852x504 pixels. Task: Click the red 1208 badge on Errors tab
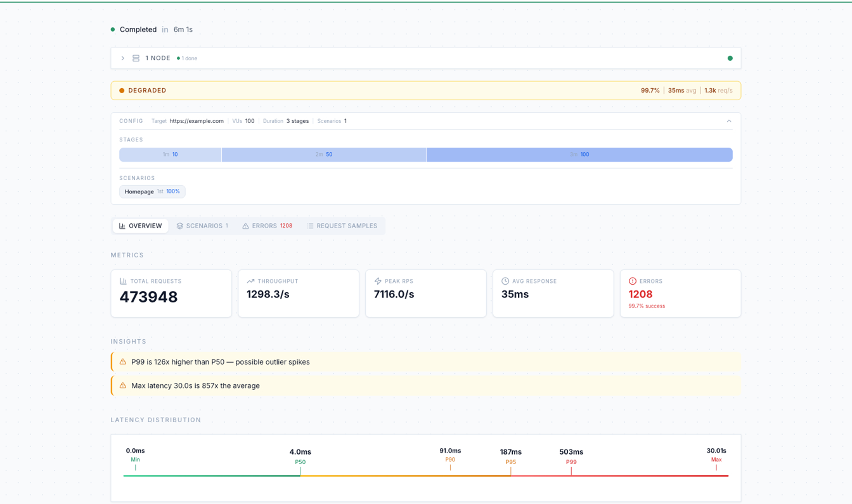click(x=286, y=226)
